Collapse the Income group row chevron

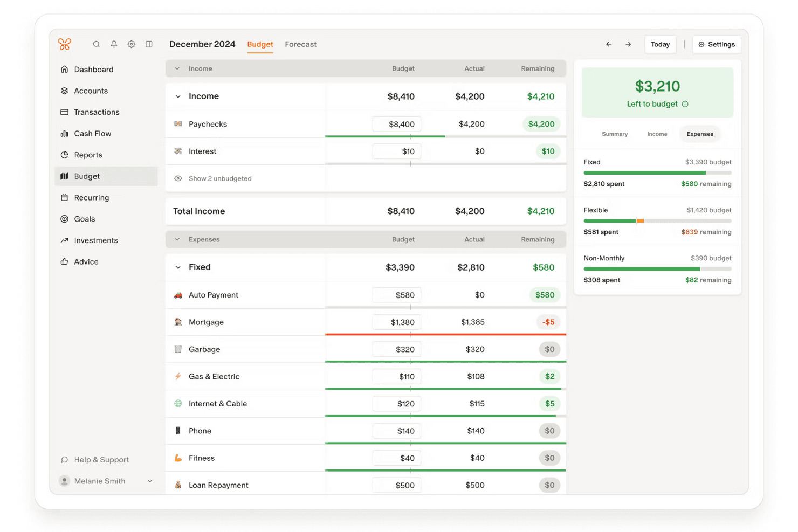(x=178, y=96)
